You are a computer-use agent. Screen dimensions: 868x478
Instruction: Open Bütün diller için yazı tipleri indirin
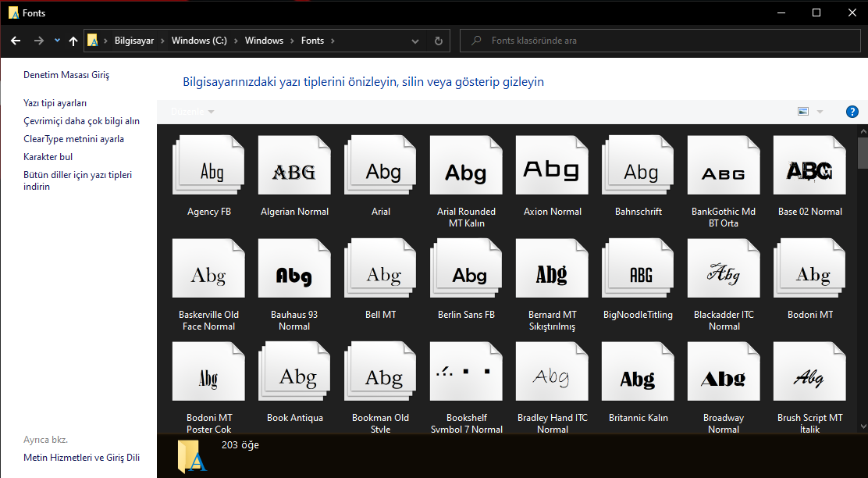(77, 180)
